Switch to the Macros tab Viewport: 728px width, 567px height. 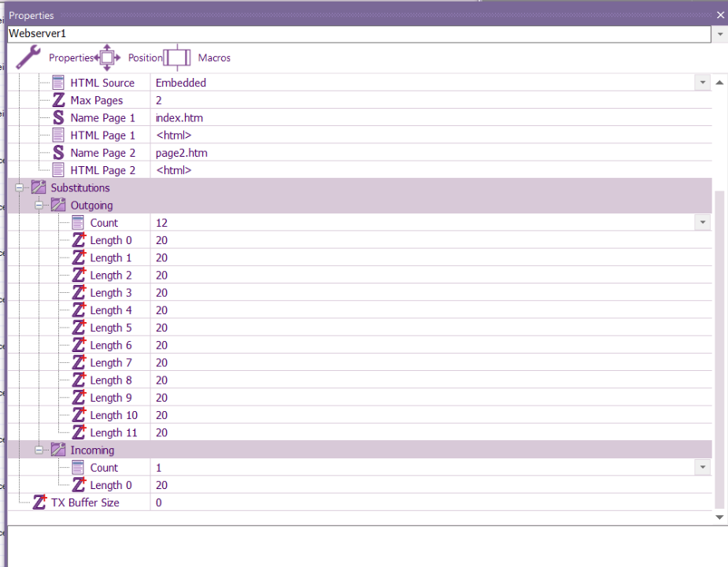click(x=214, y=58)
